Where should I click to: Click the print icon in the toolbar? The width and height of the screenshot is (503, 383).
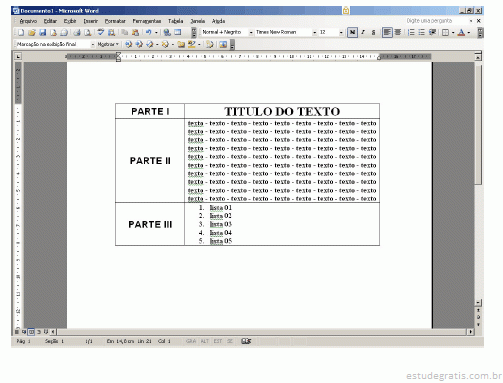click(77, 33)
